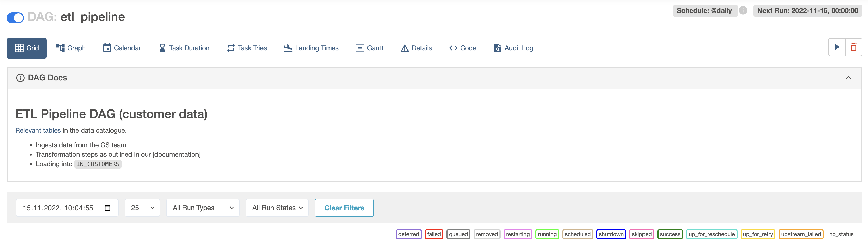Click the info icon next to Schedule: @daily
The image size is (868, 244).
(x=743, y=10)
